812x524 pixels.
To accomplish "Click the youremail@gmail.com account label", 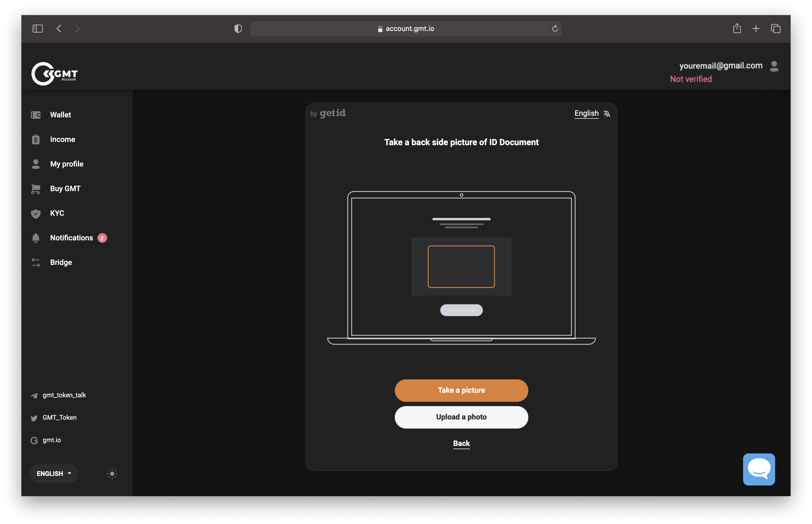I will point(721,66).
